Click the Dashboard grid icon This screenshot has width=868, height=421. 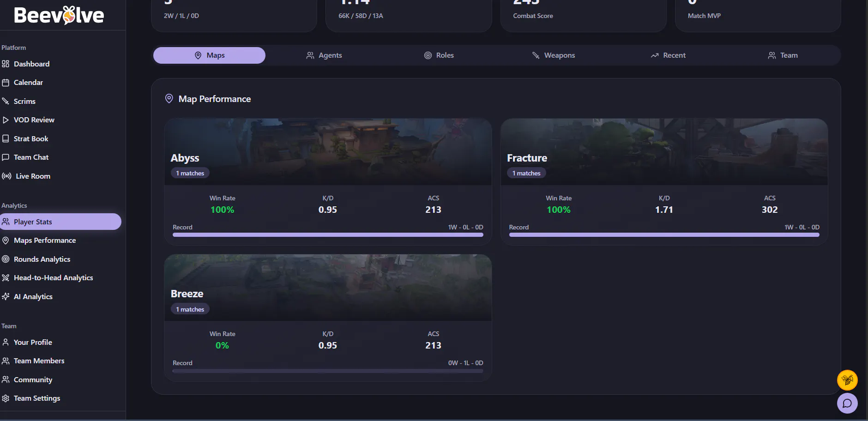(6, 64)
